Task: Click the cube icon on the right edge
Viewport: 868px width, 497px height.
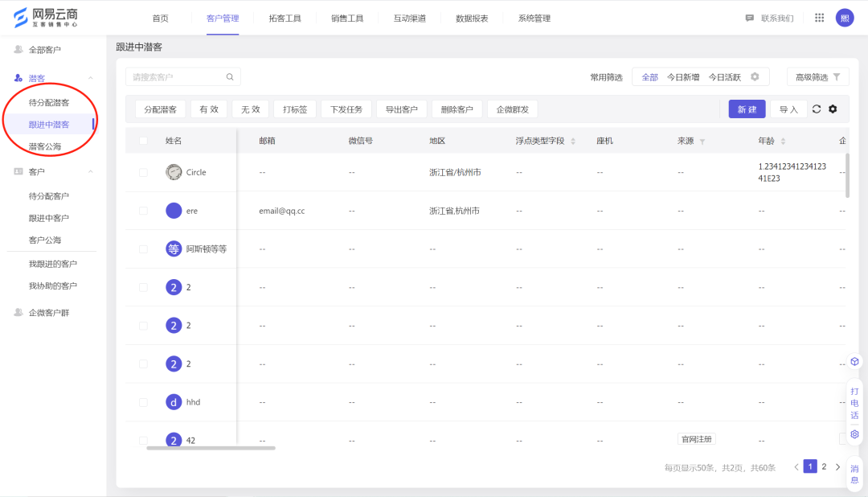Action: click(x=854, y=361)
